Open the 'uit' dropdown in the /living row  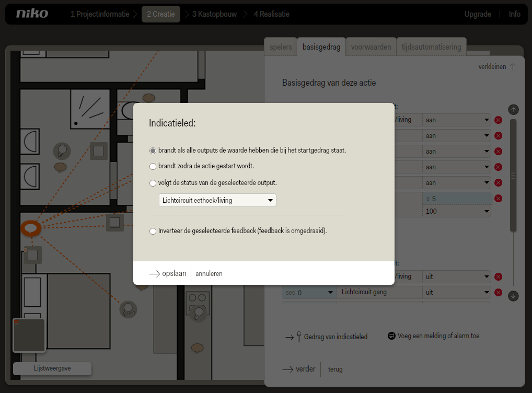[x=457, y=276]
